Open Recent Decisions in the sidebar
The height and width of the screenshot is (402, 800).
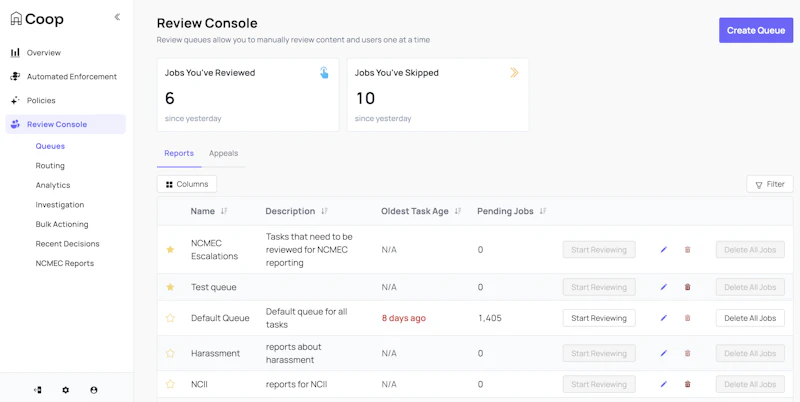tap(67, 244)
